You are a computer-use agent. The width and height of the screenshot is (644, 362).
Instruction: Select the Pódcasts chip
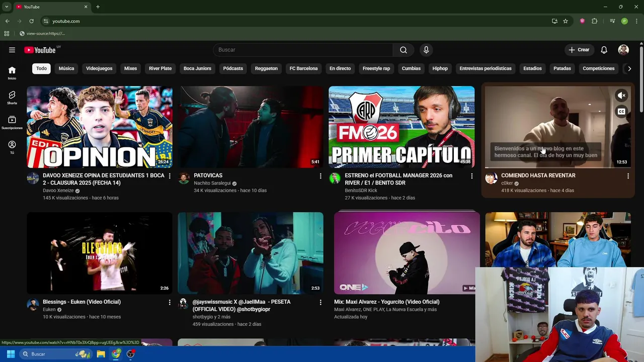(233, 68)
